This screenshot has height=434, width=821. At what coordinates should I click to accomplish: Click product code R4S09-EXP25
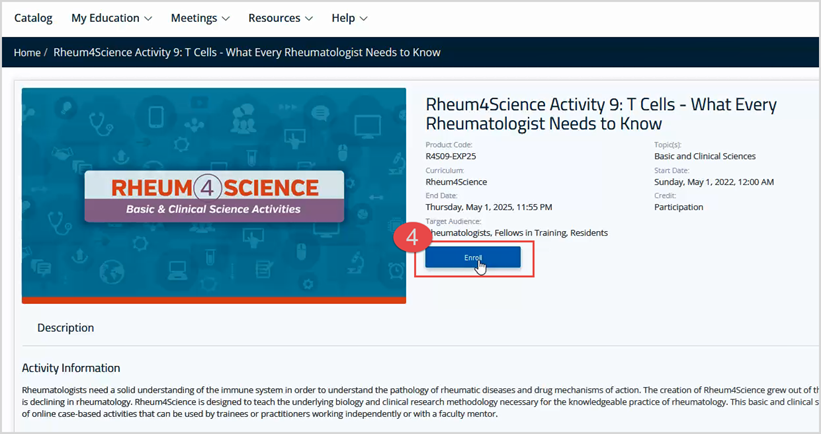(x=451, y=156)
